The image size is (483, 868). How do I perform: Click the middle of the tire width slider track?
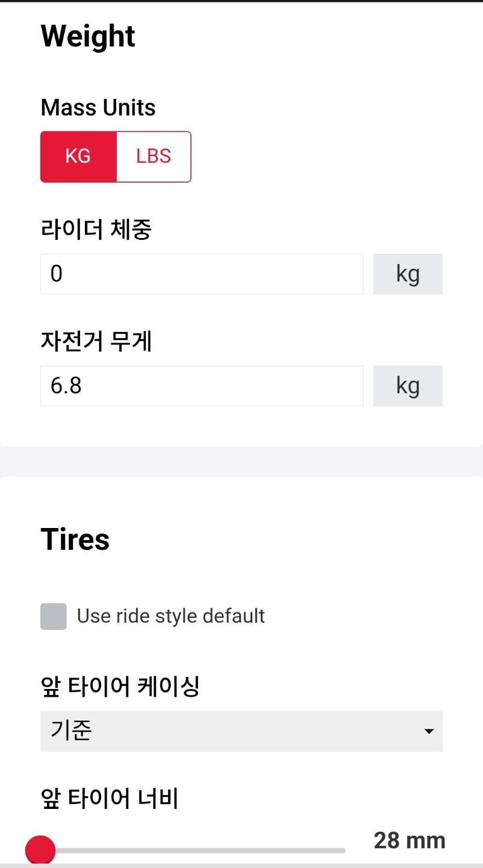tap(193, 851)
